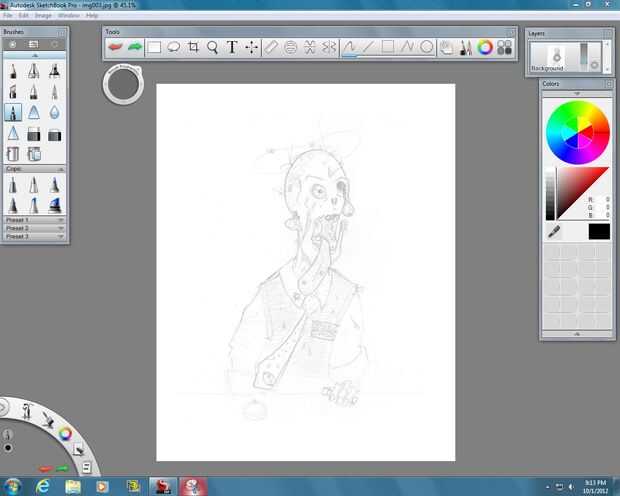Open the File menu
620x496 pixels.
(x=8, y=15)
